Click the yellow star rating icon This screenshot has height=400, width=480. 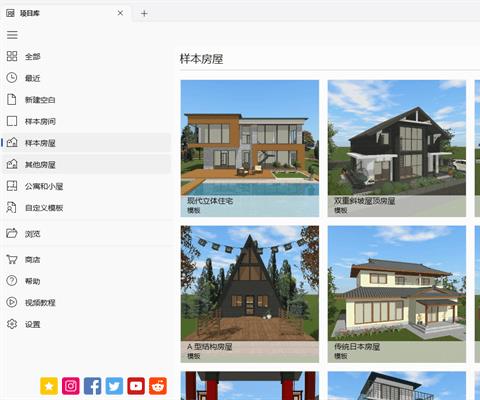pos(49,386)
